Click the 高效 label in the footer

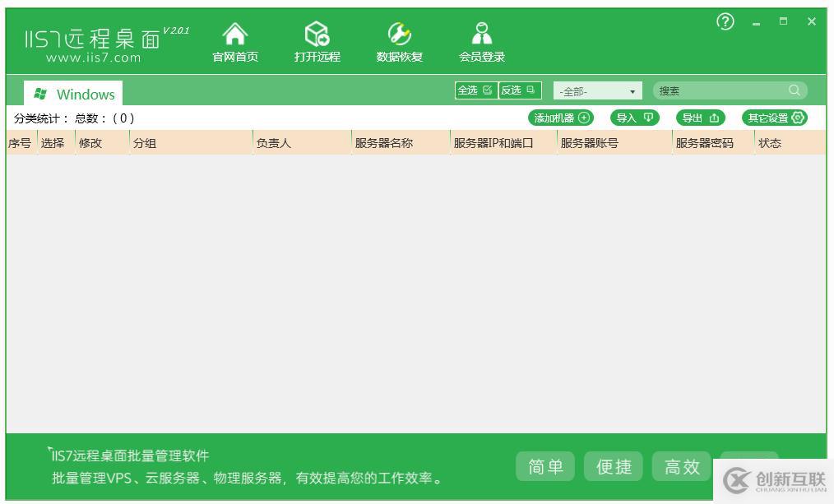click(x=681, y=466)
